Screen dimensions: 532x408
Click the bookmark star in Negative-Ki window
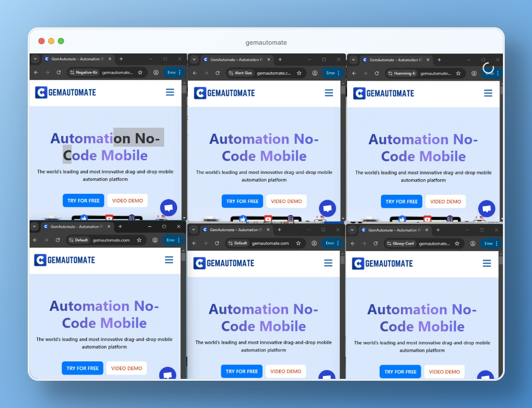[140, 72]
